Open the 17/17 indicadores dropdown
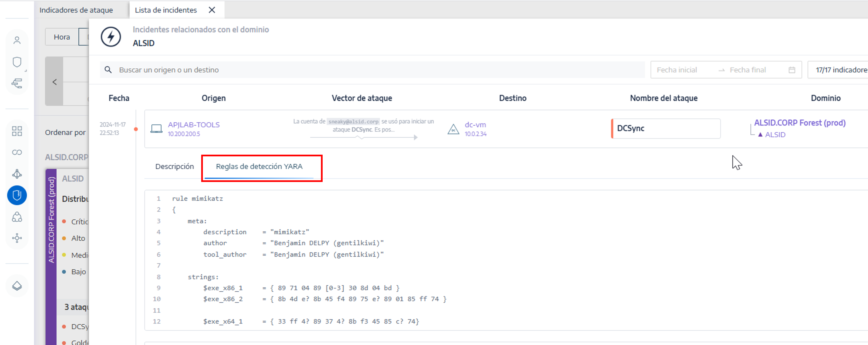This screenshot has width=868, height=345. 838,70
